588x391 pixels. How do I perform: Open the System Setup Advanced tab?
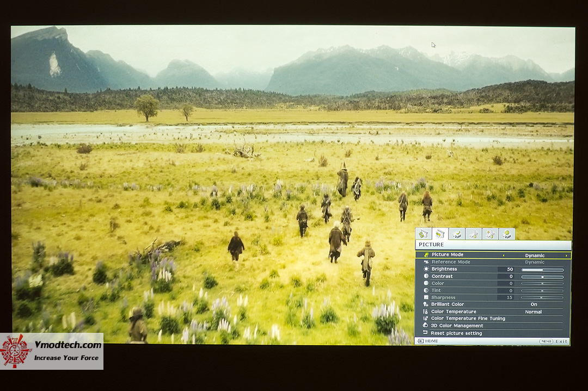(490, 234)
